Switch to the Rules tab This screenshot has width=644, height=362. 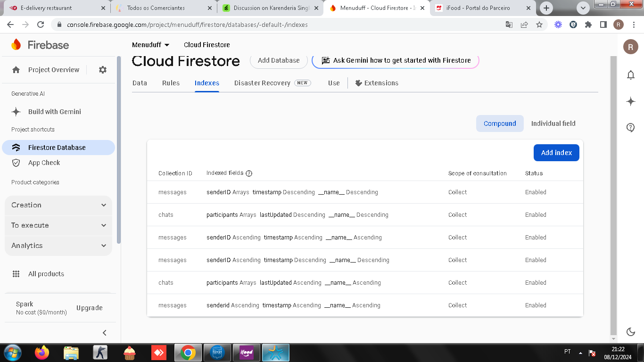(171, 83)
